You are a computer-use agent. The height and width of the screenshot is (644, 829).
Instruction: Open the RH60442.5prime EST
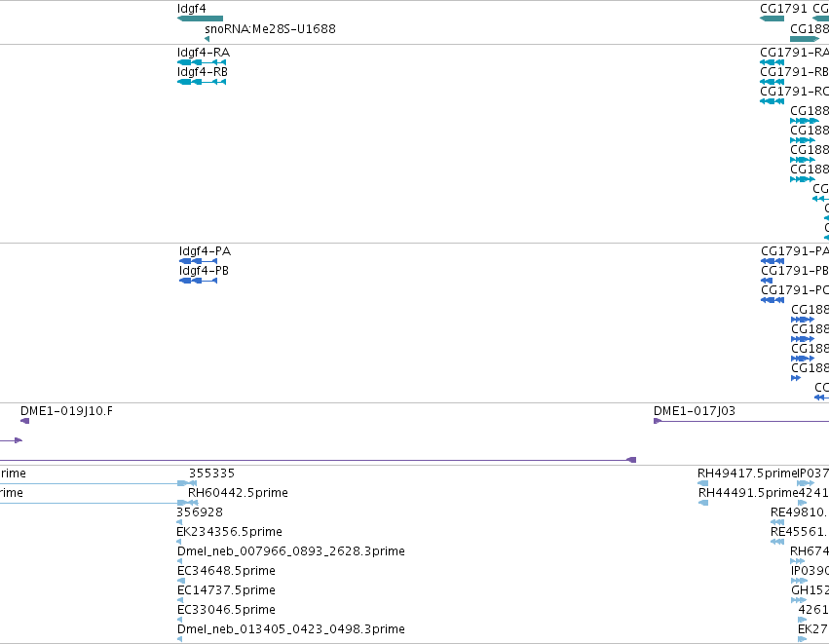[238, 493]
